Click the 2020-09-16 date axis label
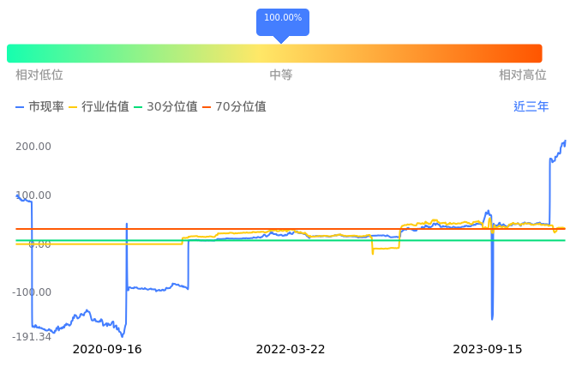The height and width of the screenshot is (379, 588). point(107,350)
